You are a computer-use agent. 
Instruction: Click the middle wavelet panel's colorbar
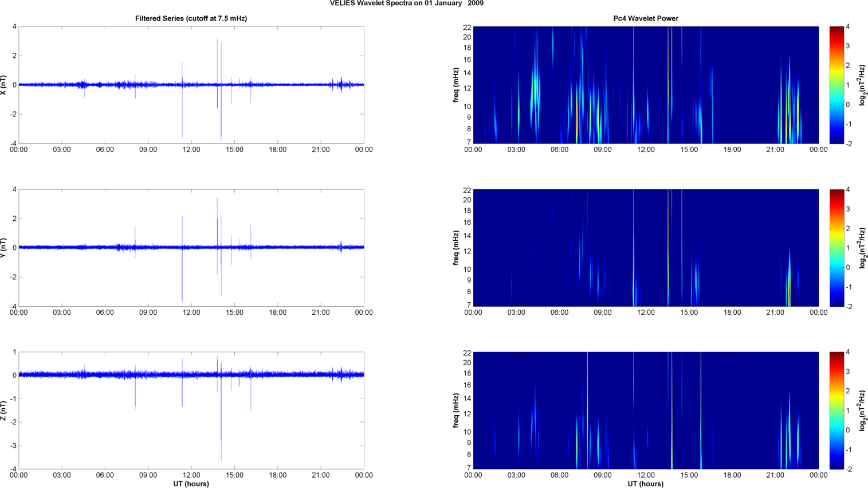pyautogui.click(x=836, y=248)
